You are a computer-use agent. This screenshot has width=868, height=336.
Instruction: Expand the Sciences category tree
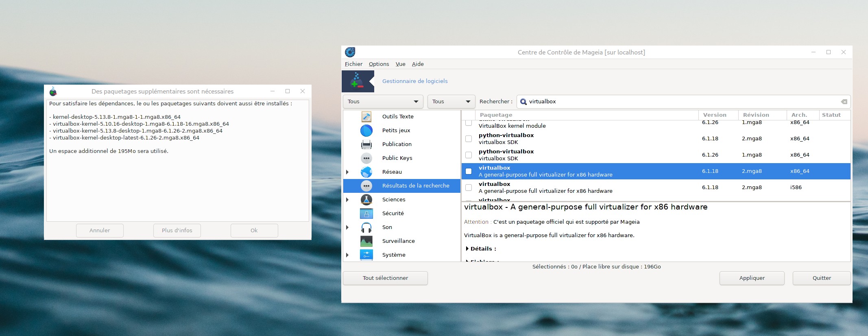click(347, 200)
